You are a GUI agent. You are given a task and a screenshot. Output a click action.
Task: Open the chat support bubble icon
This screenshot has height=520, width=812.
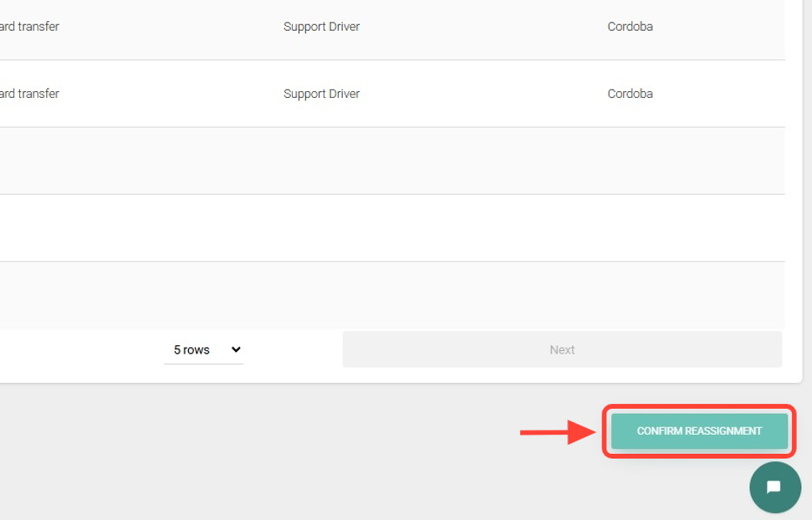(x=774, y=487)
